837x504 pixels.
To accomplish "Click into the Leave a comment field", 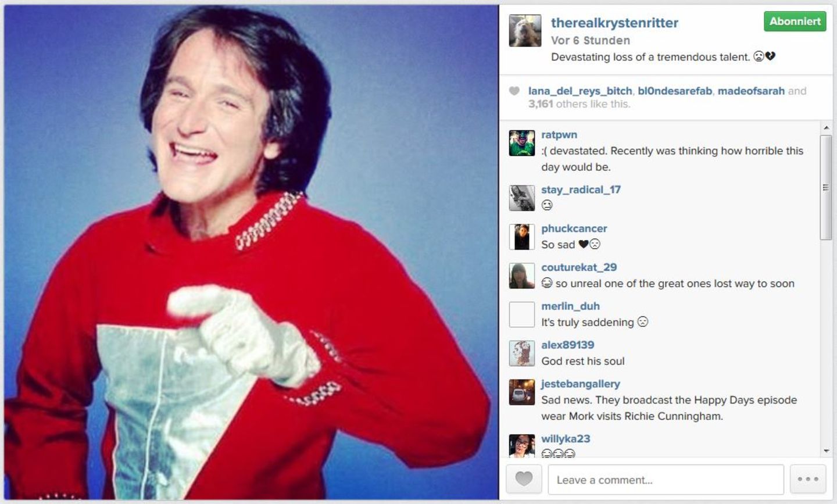I will [x=666, y=480].
